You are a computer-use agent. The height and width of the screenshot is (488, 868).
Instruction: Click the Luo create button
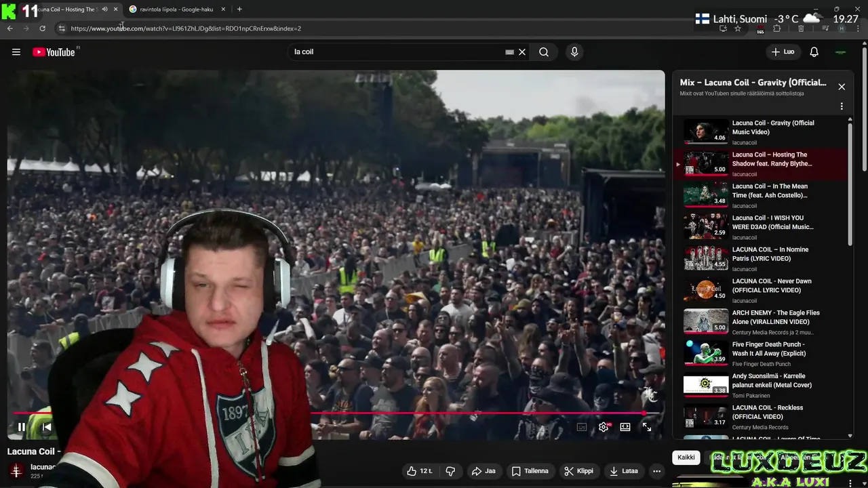click(783, 52)
